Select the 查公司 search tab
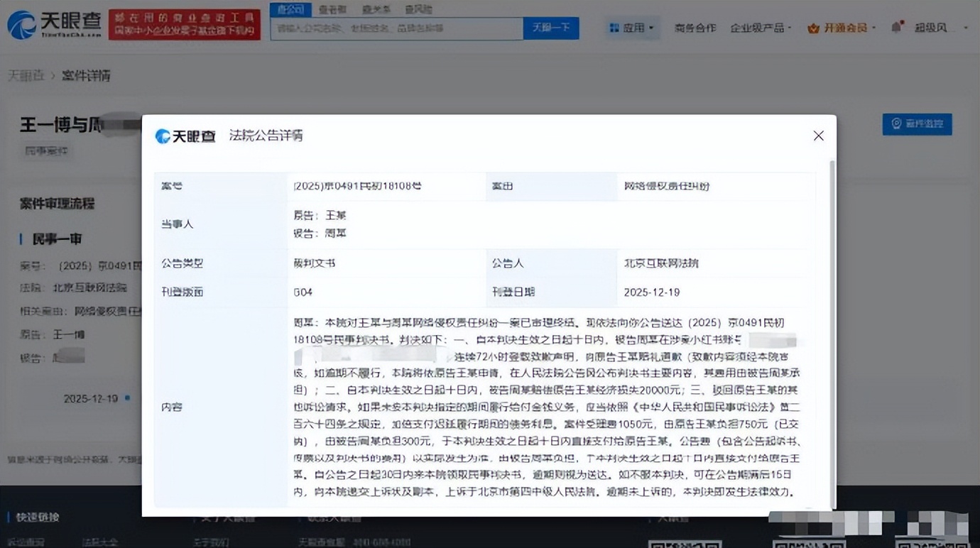Screen dimensions: 980x548 [x=290, y=9]
